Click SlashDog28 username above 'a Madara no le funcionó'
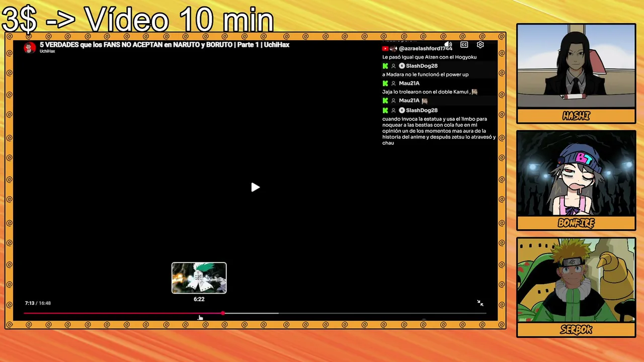Viewport: 644px width, 362px height. (x=422, y=66)
